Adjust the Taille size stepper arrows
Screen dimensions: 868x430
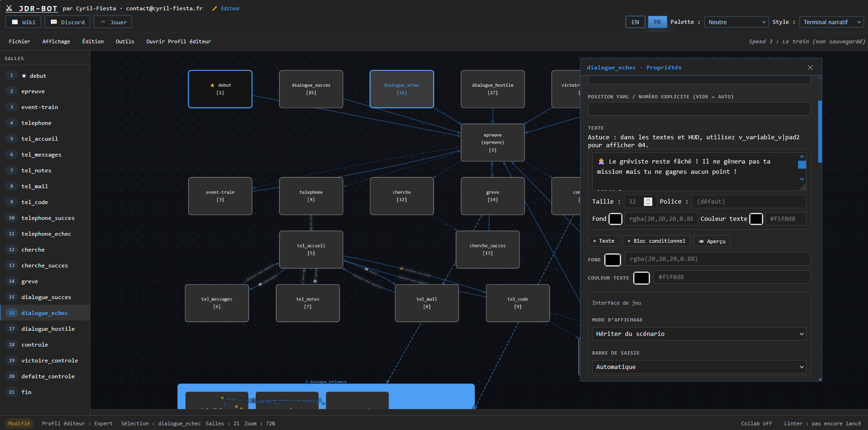[648, 201]
